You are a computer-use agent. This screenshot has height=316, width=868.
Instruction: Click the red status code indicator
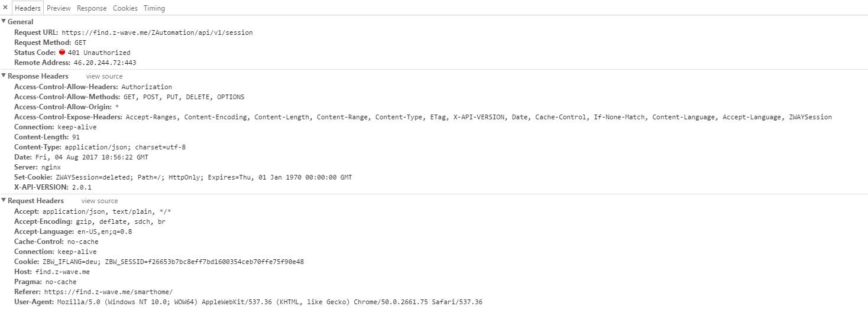click(62, 53)
